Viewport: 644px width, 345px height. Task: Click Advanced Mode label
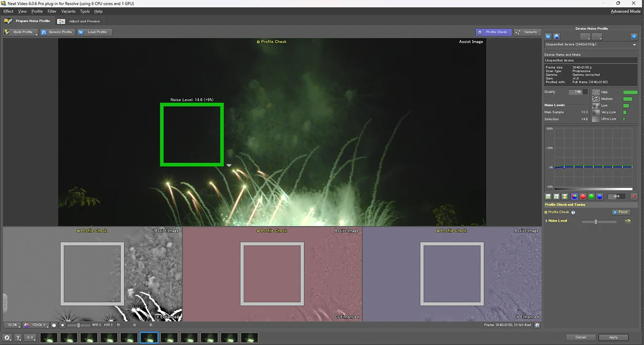point(626,11)
